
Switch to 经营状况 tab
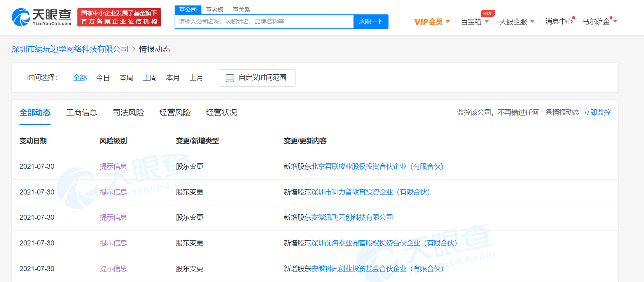pyautogui.click(x=222, y=112)
